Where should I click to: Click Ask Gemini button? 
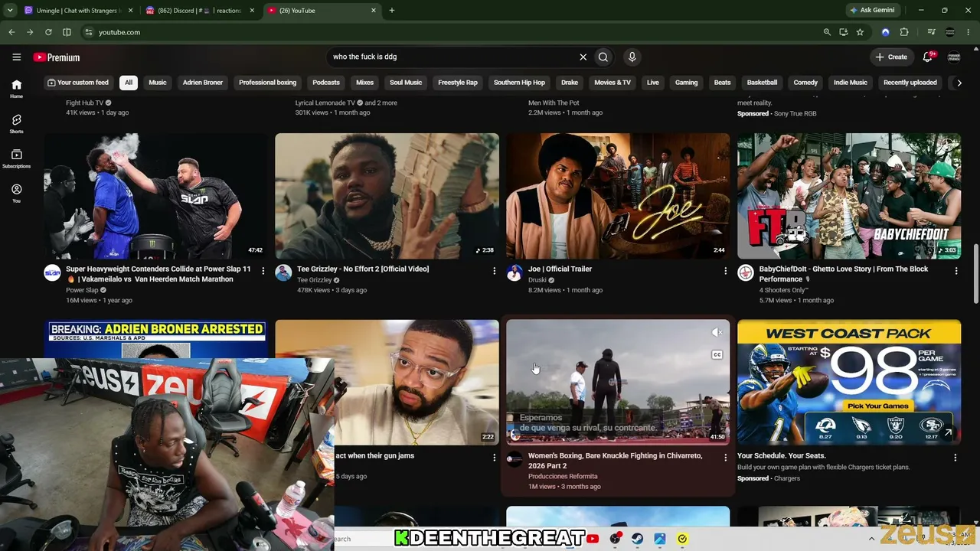[871, 10]
